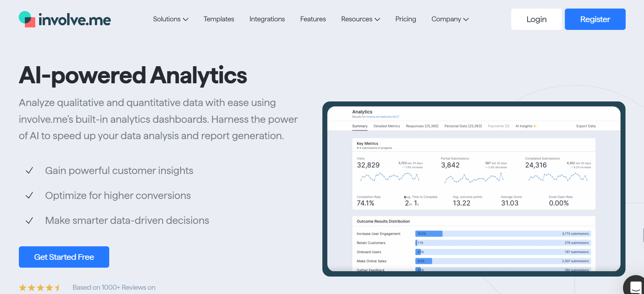Image resolution: width=644 pixels, height=294 pixels.
Task: Click Make Online Sales distribution bar
Action: [503, 261]
